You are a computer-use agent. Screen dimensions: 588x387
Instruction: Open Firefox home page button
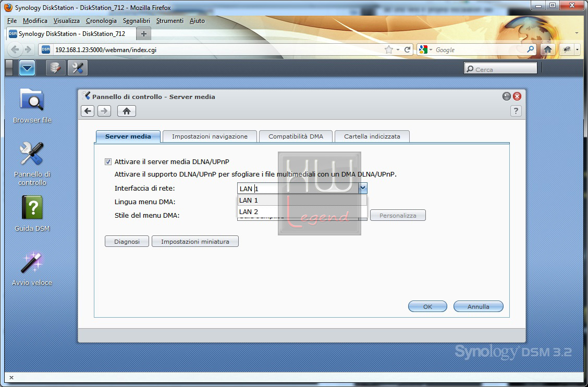548,49
